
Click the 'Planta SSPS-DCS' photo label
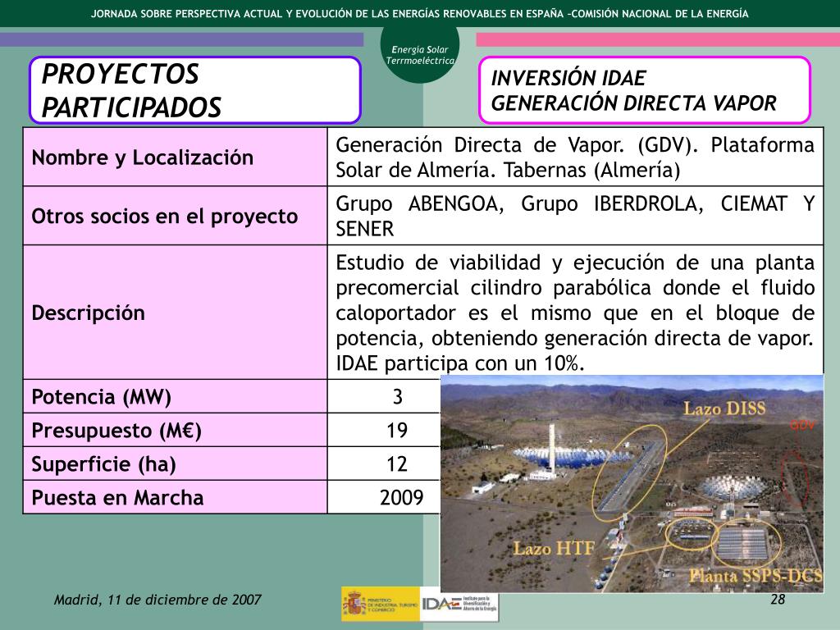(x=756, y=576)
